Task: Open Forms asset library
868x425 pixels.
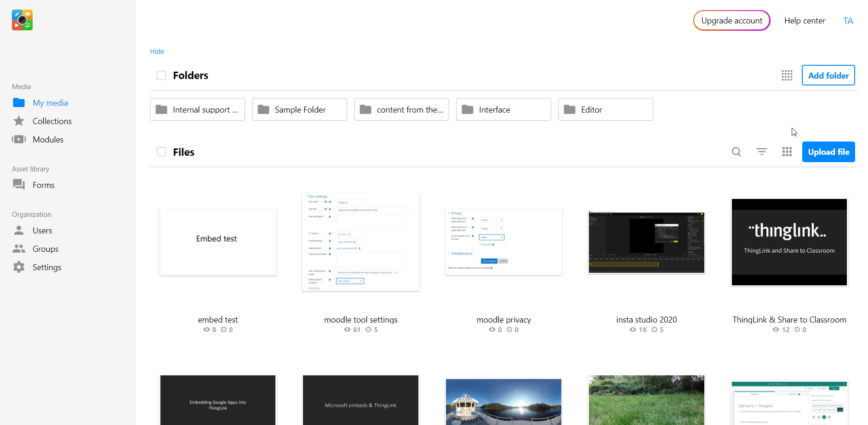Action: click(43, 185)
